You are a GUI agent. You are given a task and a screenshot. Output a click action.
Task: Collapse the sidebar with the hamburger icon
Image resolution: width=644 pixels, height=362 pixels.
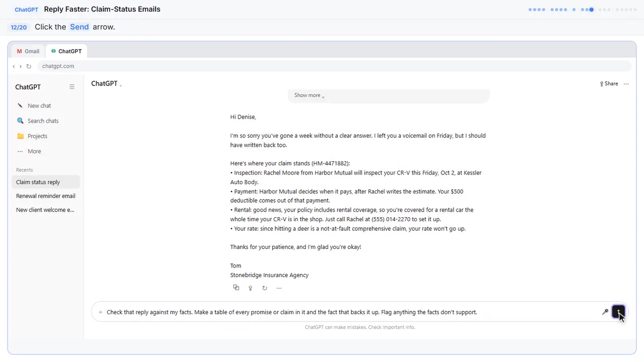click(x=72, y=87)
